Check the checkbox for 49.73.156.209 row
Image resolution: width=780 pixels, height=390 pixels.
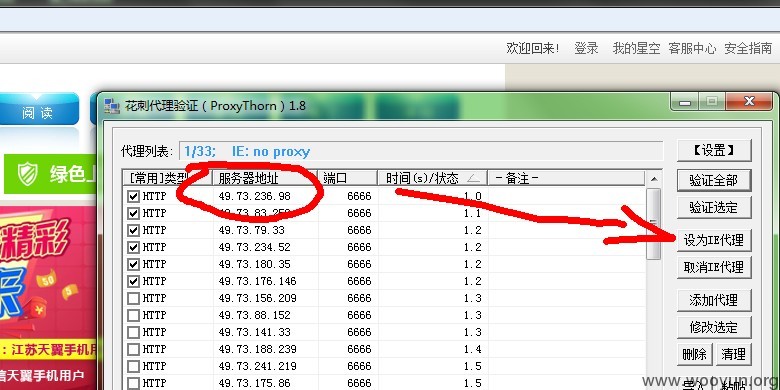(133, 298)
